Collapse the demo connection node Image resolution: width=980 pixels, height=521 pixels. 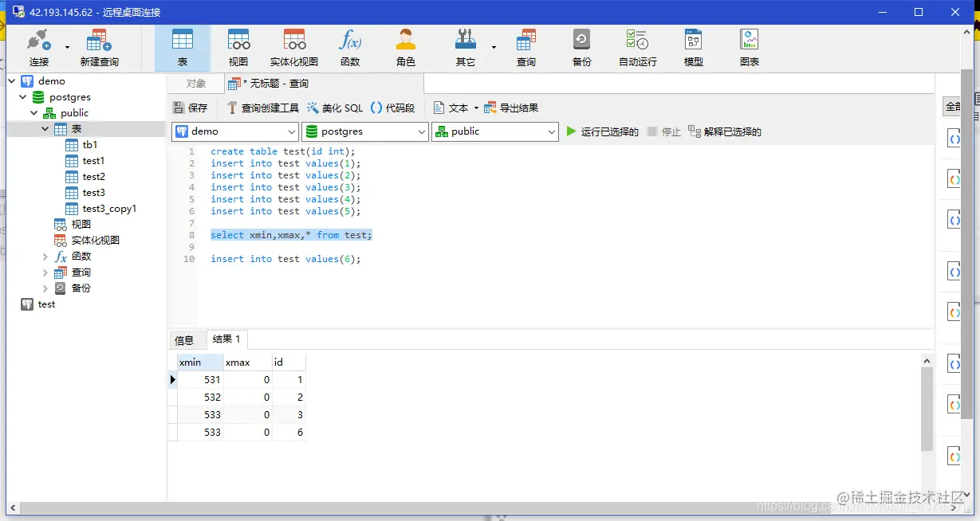click(12, 80)
